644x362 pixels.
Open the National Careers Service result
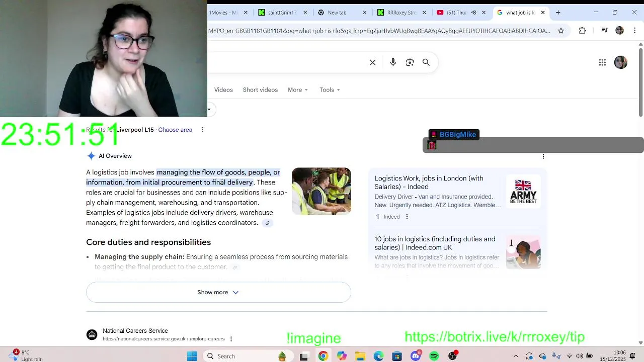[x=135, y=331]
